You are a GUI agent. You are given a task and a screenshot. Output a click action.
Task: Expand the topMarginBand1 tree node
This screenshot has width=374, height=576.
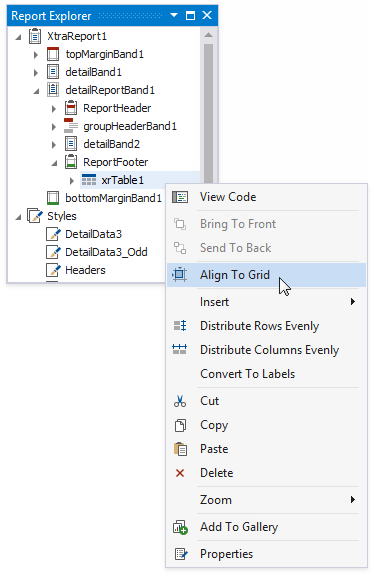point(36,55)
